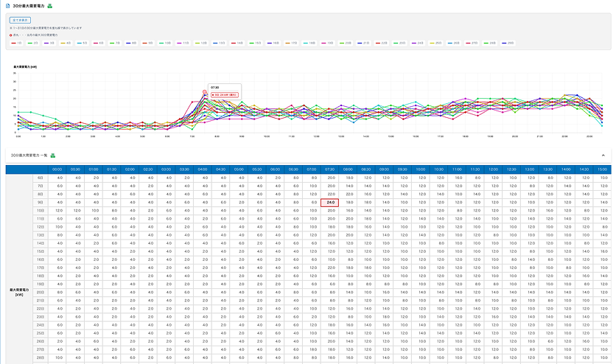616x364 pixels.
Task: Toggle the 1日 series in legend
Action: coord(16,43)
